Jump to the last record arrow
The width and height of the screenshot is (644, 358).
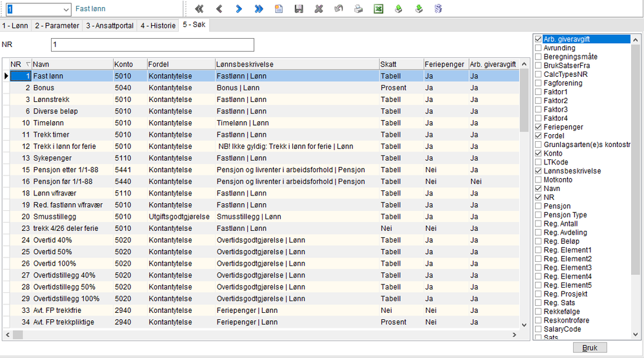coord(259,9)
